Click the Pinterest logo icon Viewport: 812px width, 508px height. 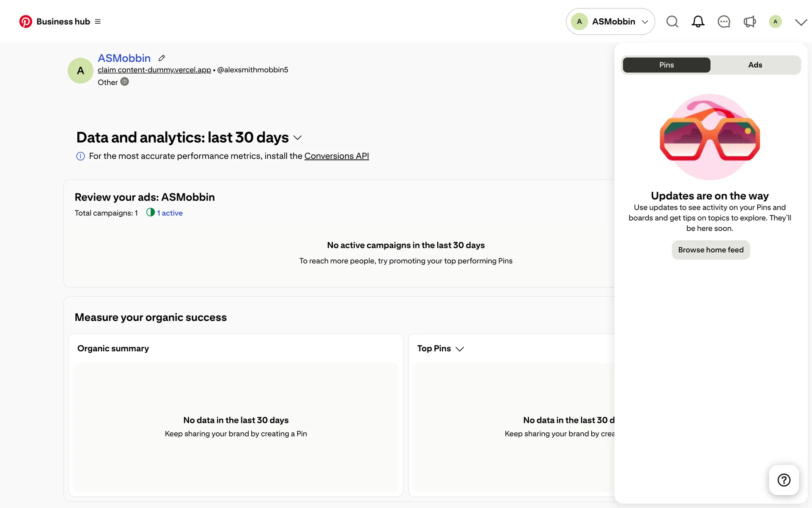(25, 22)
